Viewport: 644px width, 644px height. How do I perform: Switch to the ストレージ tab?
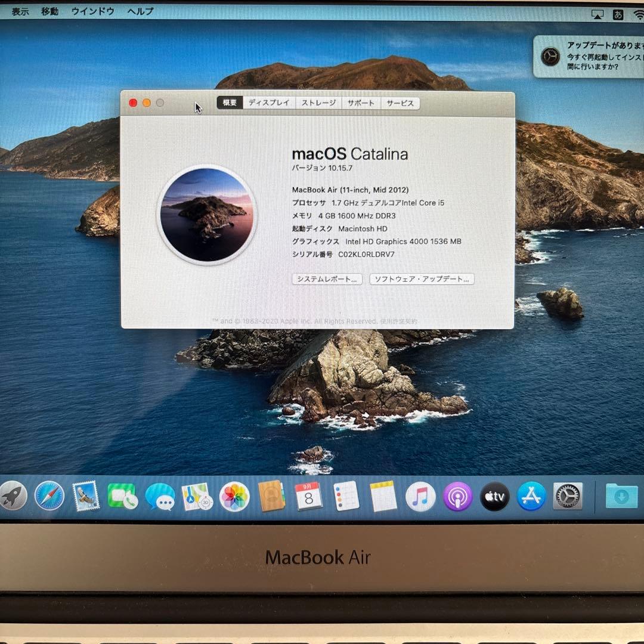point(320,103)
